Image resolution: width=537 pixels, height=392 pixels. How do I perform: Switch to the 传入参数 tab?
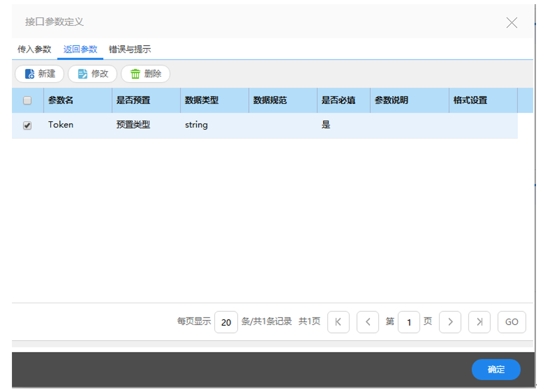tap(34, 50)
